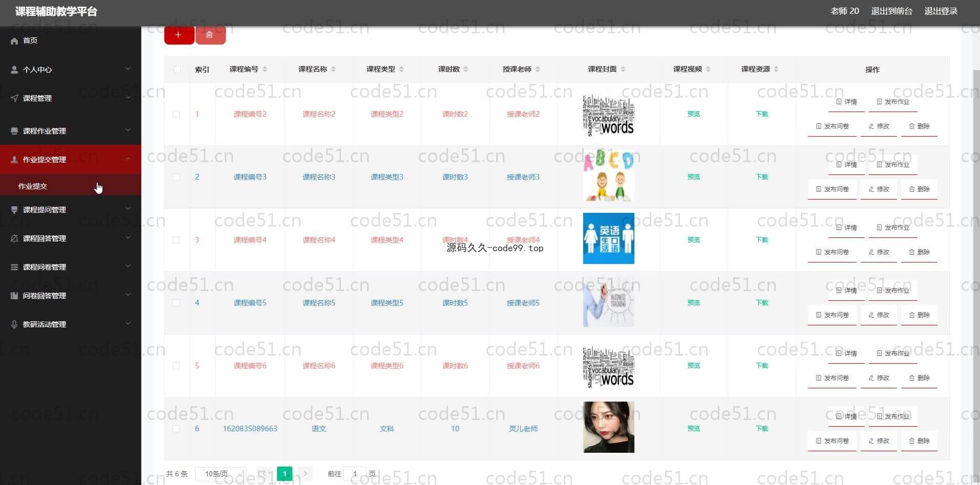
Task: Expand 课程问卷管理 menu chevron
Action: pyautogui.click(x=128, y=266)
